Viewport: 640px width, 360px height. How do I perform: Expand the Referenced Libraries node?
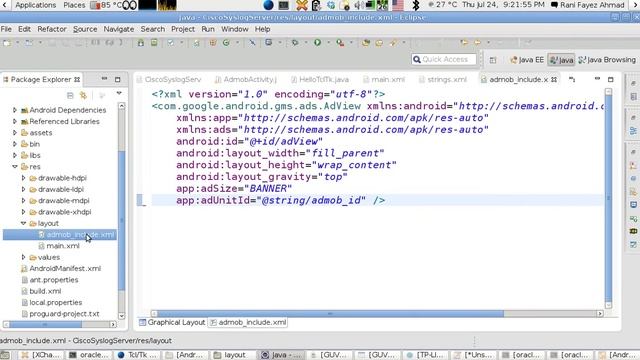point(15,121)
